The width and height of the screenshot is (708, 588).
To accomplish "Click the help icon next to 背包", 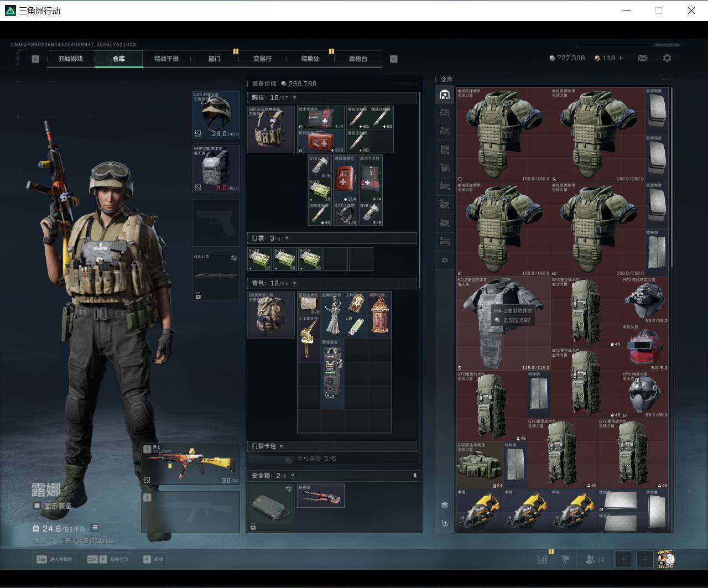I will click(294, 283).
